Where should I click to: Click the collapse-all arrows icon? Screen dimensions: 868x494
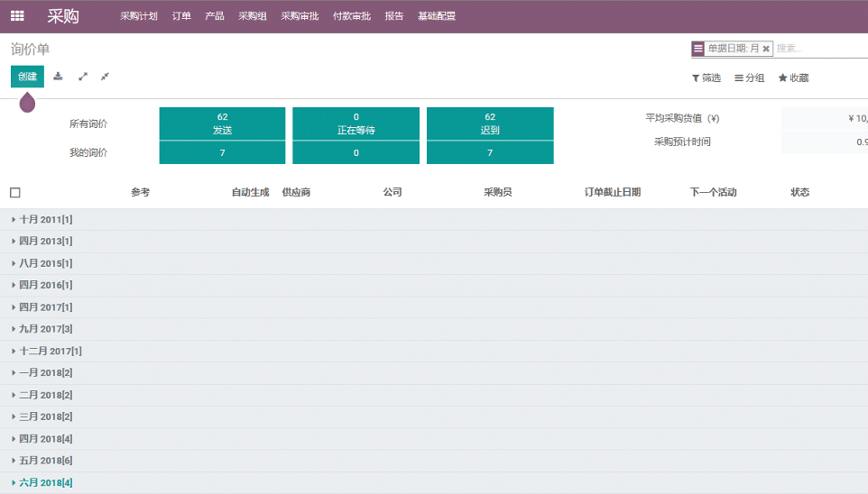105,77
